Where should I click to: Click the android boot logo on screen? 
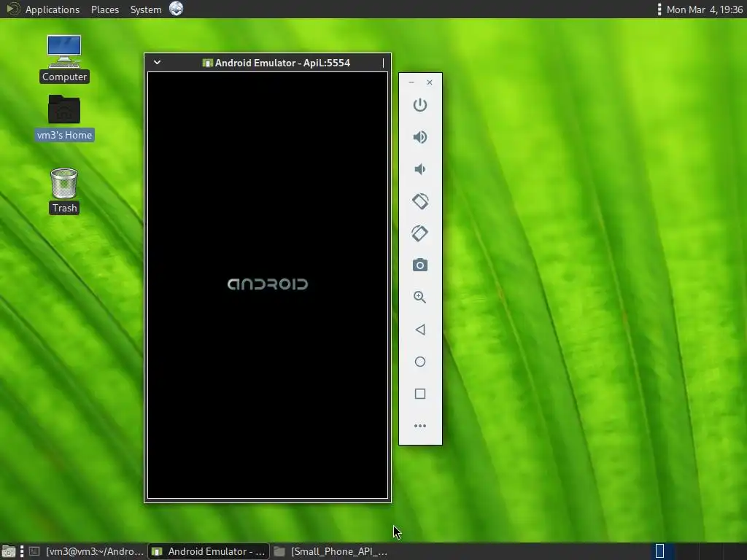pyautogui.click(x=268, y=284)
